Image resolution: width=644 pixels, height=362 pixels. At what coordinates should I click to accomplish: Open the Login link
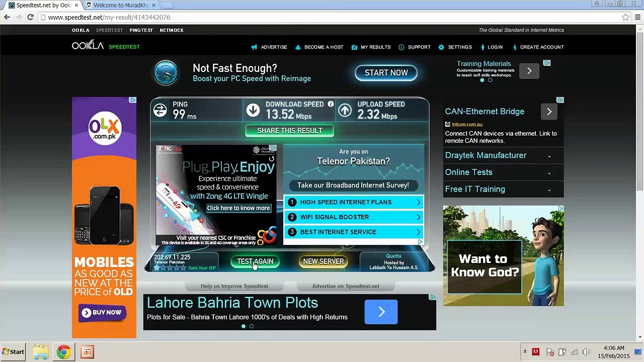[x=495, y=47]
